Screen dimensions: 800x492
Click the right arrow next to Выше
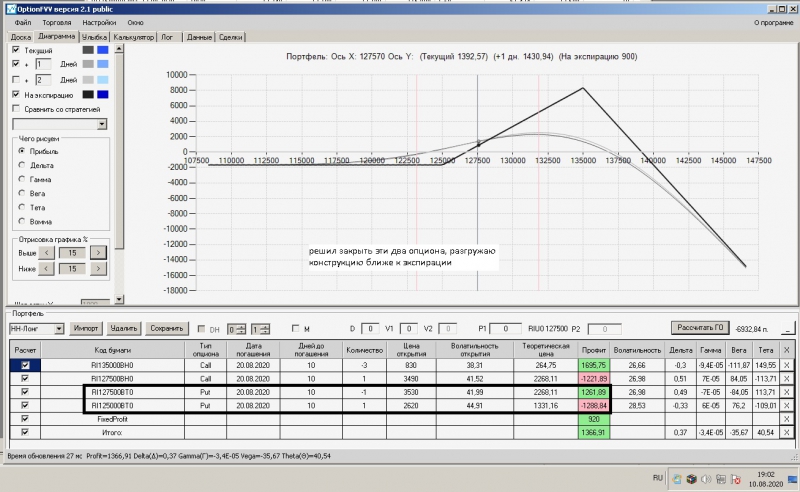[x=98, y=253]
